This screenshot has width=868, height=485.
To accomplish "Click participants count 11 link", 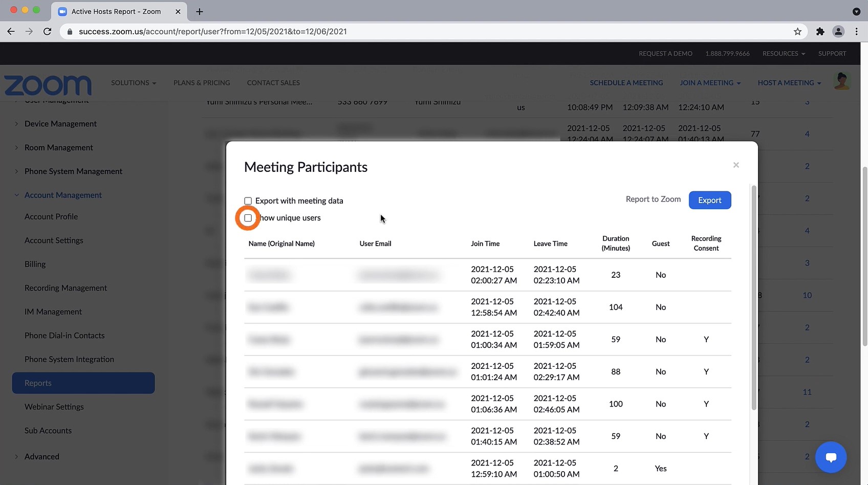I will 807,392.
